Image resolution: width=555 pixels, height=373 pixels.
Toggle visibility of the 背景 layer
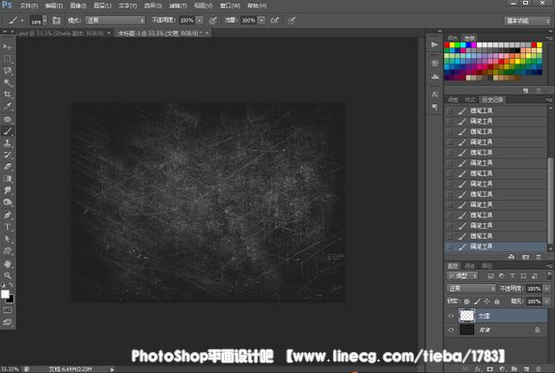pyautogui.click(x=451, y=330)
